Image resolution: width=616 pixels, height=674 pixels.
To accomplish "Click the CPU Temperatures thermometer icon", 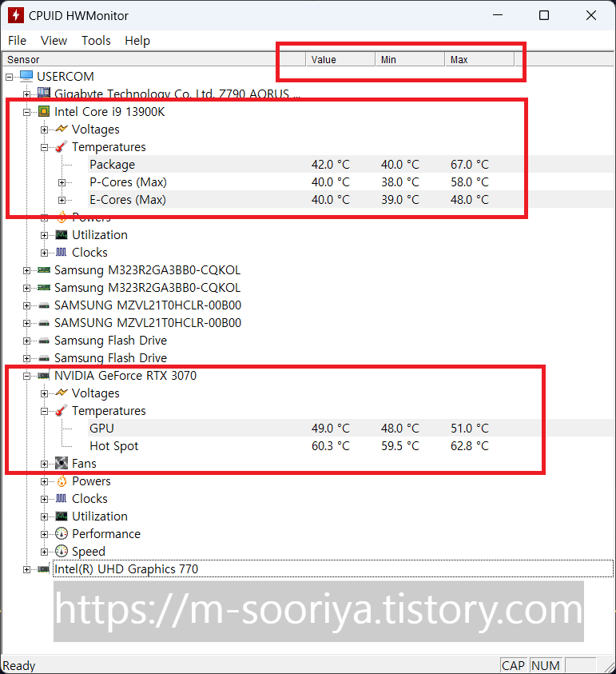I will (62, 146).
